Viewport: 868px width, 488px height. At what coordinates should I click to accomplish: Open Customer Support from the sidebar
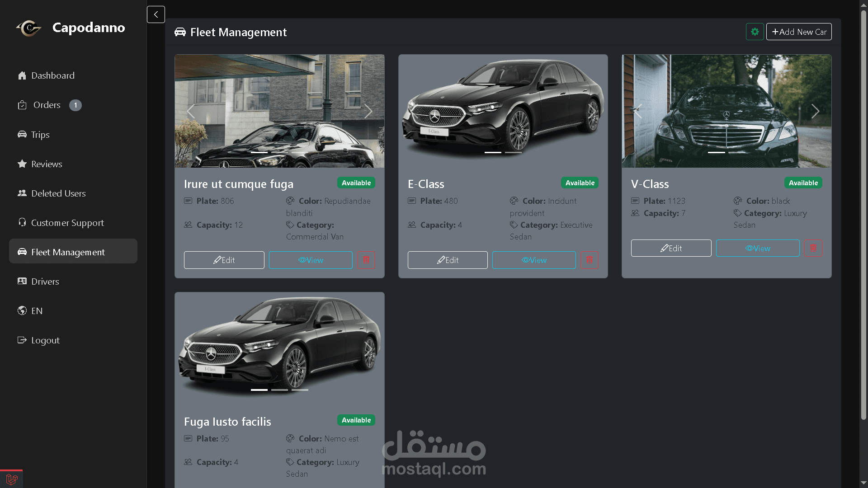pyautogui.click(x=67, y=223)
